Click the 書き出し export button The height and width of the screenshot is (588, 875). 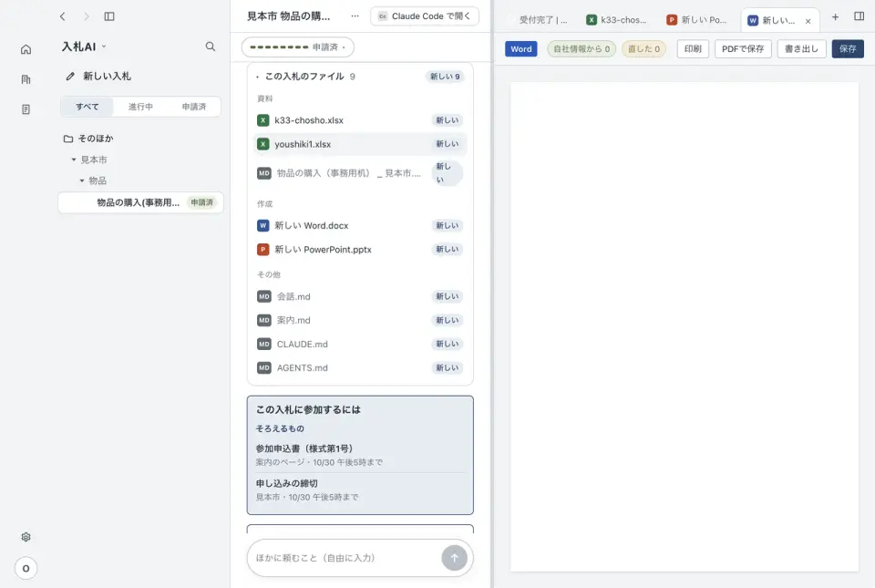(801, 49)
